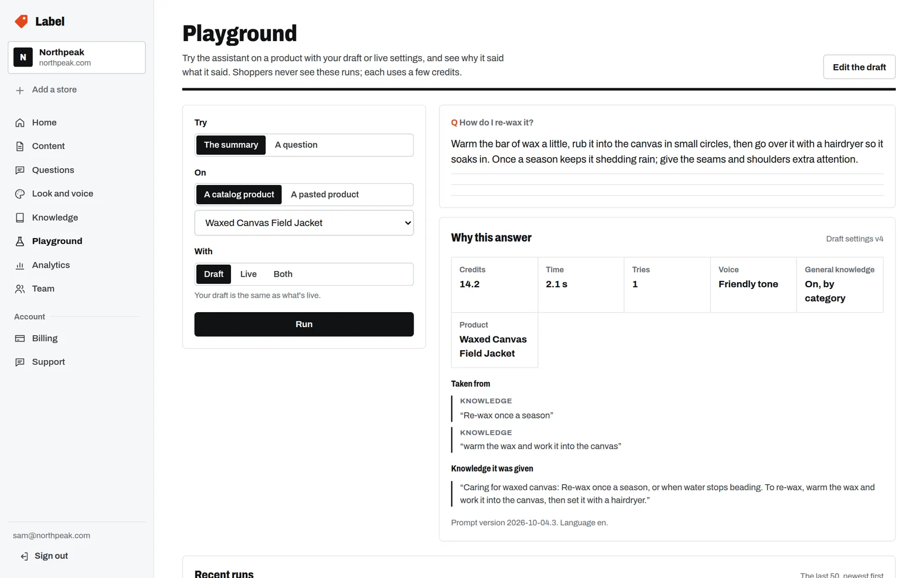Open Home via its house icon
The width and height of the screenshot is (924, 578).
pyautogui.click(x=20, y=123)
